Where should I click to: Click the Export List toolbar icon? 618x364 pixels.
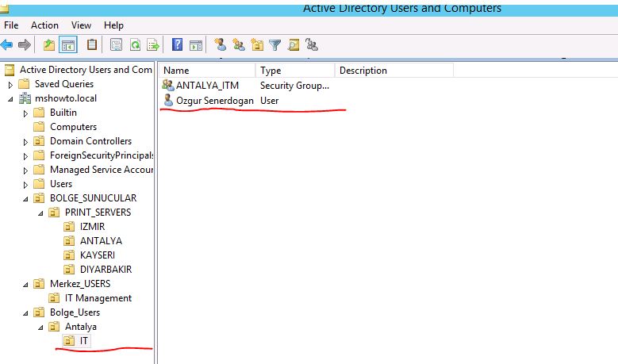pos(153,45)
